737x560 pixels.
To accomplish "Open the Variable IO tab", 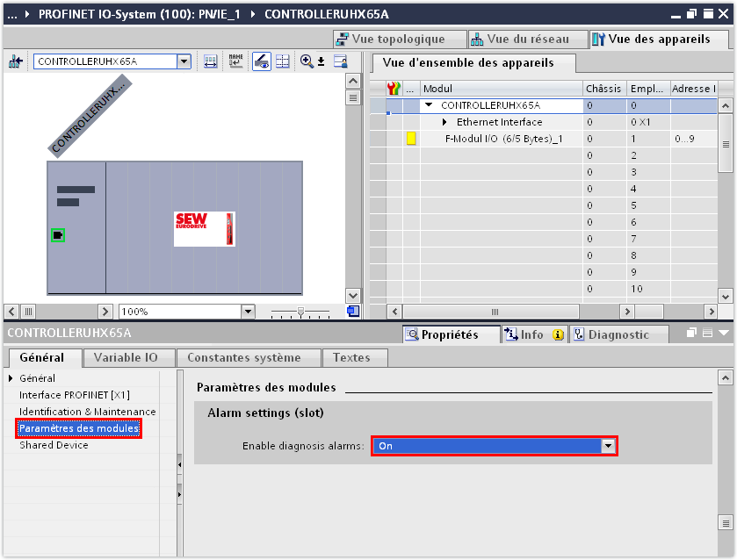I will [126, 357].
